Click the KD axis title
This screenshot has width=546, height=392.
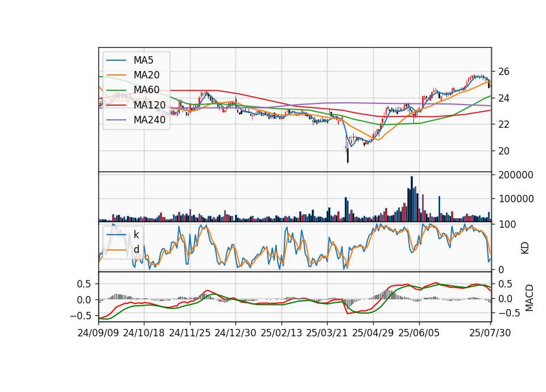tap(525, 248)
